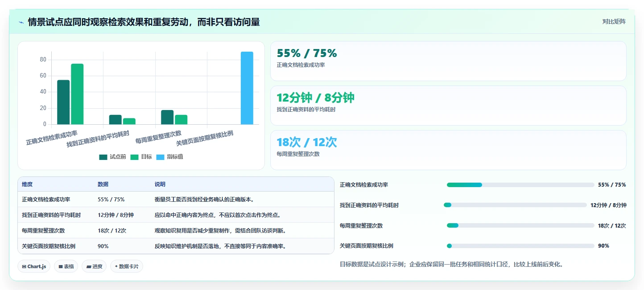
Task: Click description about 命中正确内容为终点
Action: pos(218,215)
